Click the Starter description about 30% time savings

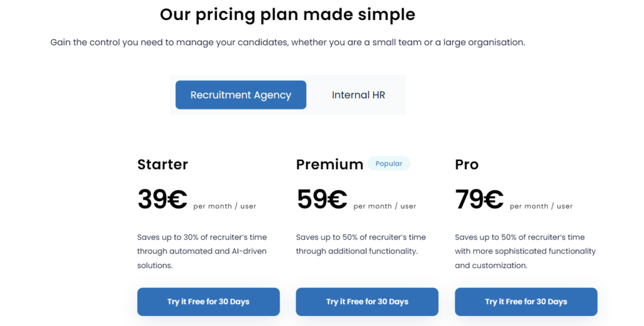202,251
